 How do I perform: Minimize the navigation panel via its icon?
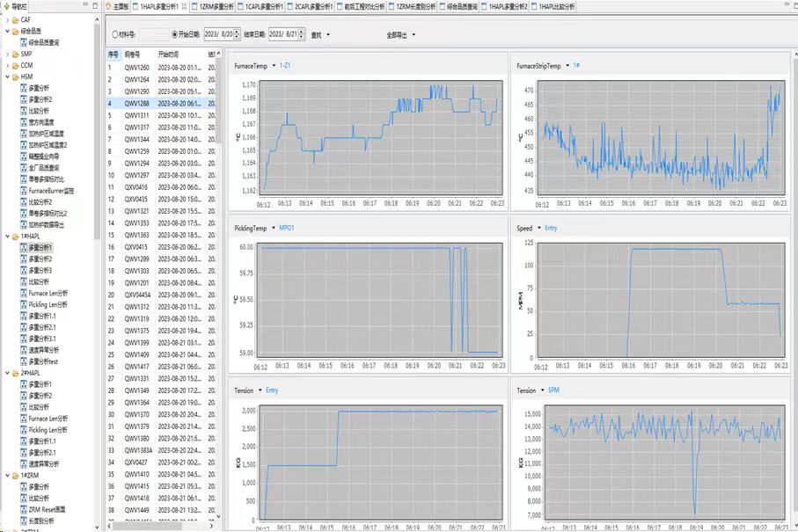[x=85, y=5]
